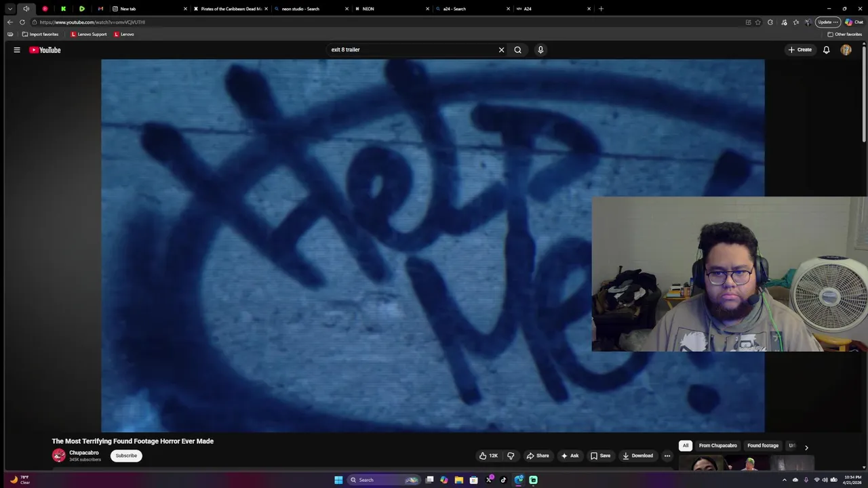Clear the YouTube search box text
This screenshot has width=868, height=488.
(502, 49)
